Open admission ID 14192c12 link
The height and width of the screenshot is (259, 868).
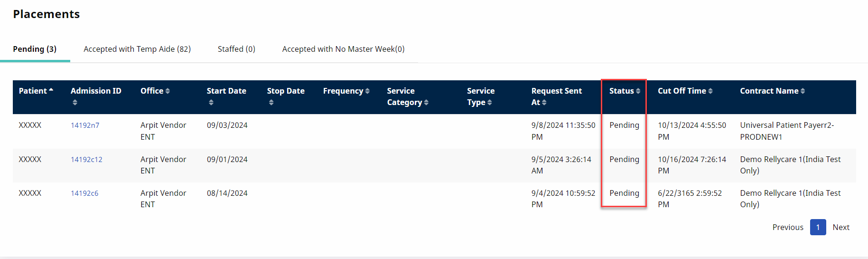[86, 160]
